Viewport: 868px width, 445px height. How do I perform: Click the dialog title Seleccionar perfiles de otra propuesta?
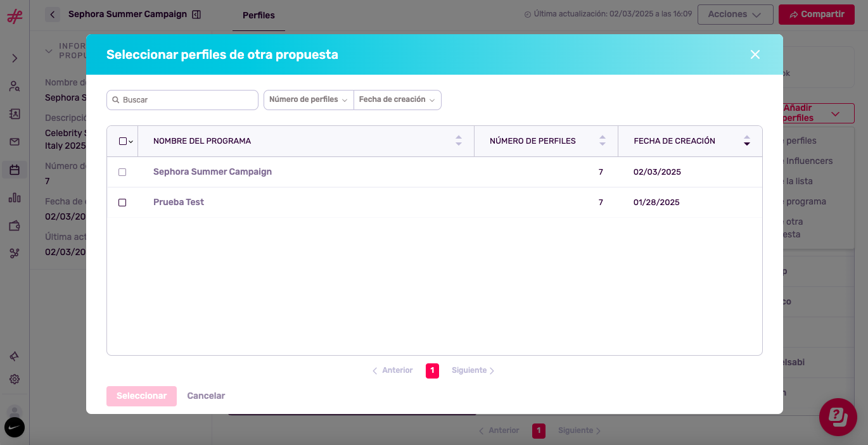point(222,54)
